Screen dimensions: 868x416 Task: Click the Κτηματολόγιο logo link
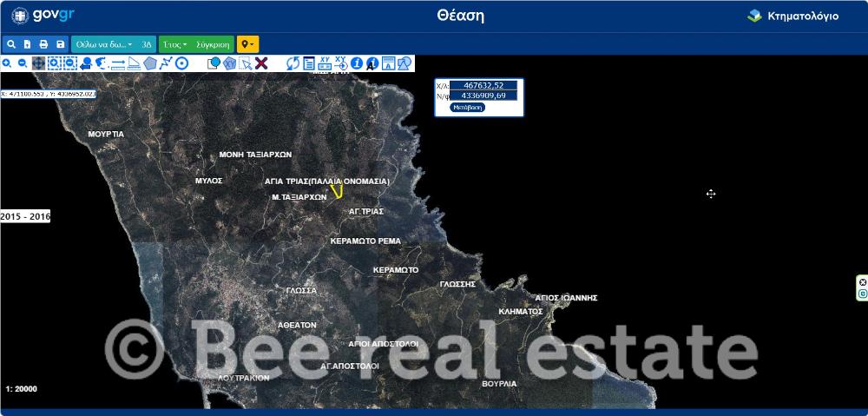(792, 16)
